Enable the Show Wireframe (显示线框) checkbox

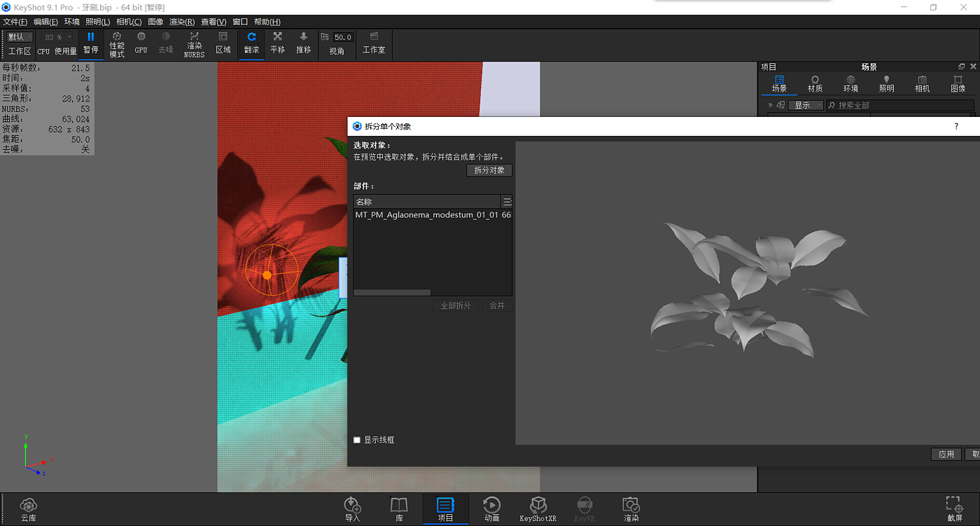pyautogui.click(x=357, y=440)
